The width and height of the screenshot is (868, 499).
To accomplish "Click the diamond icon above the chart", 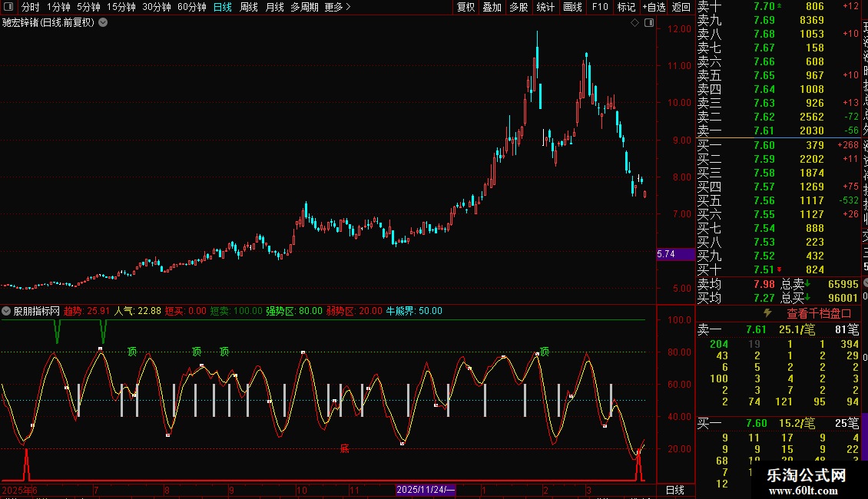I will (635, 23).
